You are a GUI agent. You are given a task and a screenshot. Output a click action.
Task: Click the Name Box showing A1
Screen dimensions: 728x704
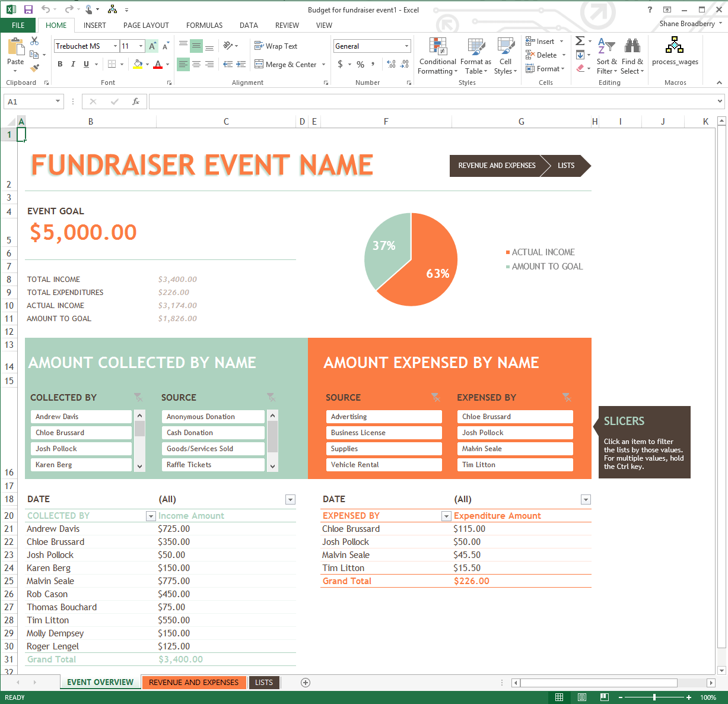pyautogui.click(x=33, y=102)
